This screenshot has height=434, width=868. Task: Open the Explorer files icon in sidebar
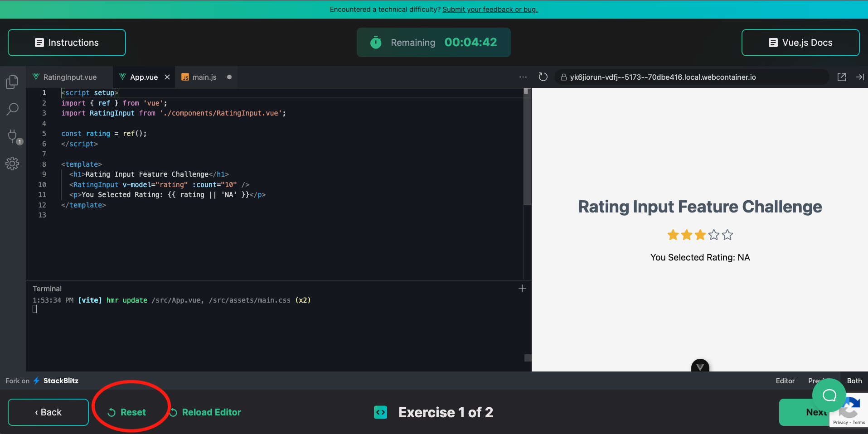[12, 82]
